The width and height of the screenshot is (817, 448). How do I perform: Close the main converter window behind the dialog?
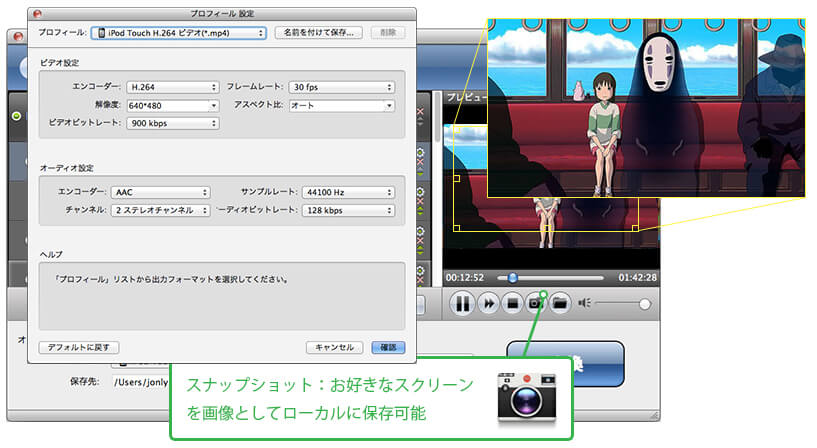18,36
